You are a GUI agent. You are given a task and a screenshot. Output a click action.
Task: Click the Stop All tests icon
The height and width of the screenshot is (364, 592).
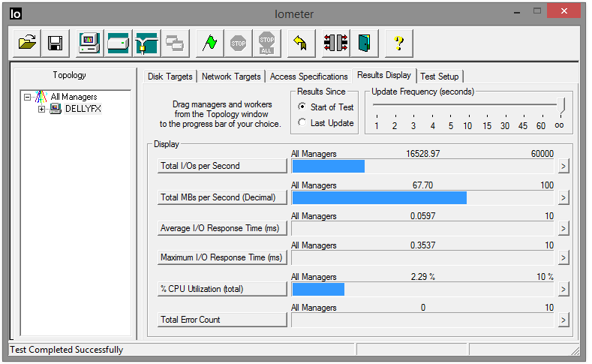click(x=267, y=43)
